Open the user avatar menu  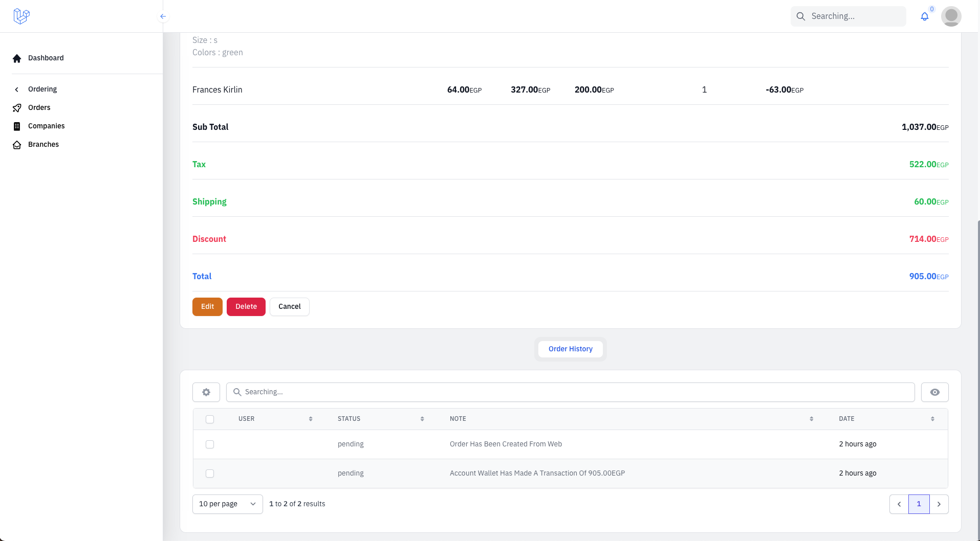(x=951, y=16)
